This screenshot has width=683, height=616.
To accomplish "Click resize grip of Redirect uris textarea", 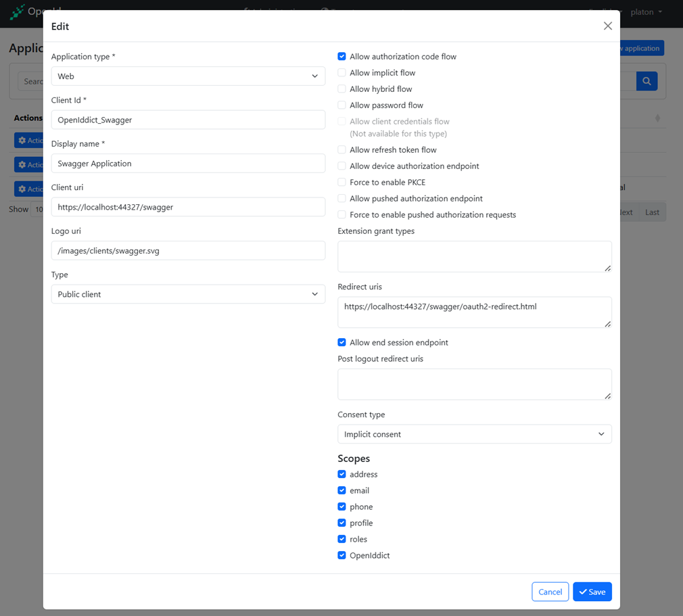I will coord(607,324).
